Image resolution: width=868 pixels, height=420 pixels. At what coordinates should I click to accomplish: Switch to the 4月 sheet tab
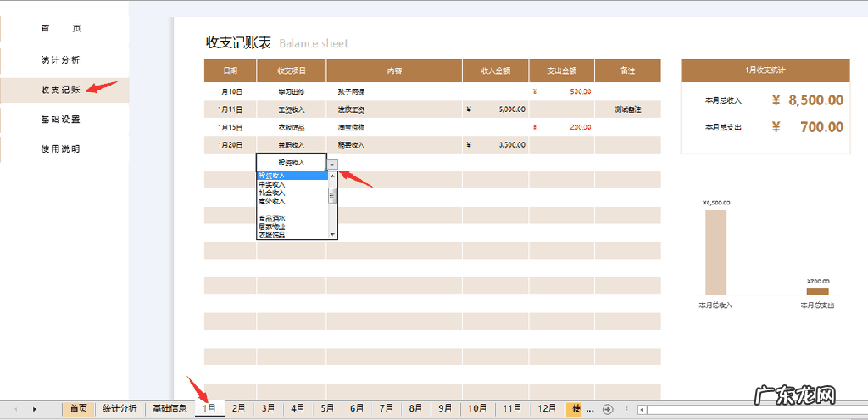click(298, 409)
